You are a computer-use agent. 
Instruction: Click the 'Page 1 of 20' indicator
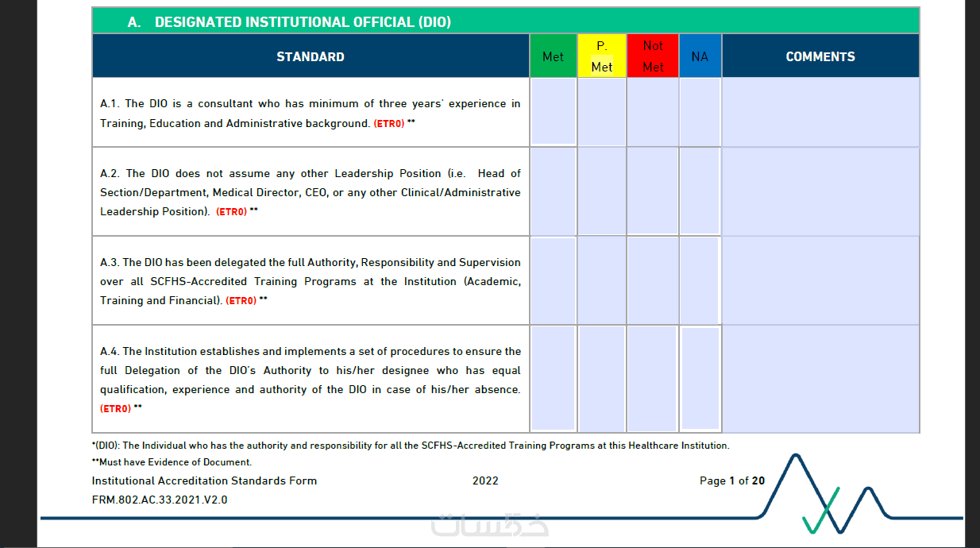(x=732, y=480)
